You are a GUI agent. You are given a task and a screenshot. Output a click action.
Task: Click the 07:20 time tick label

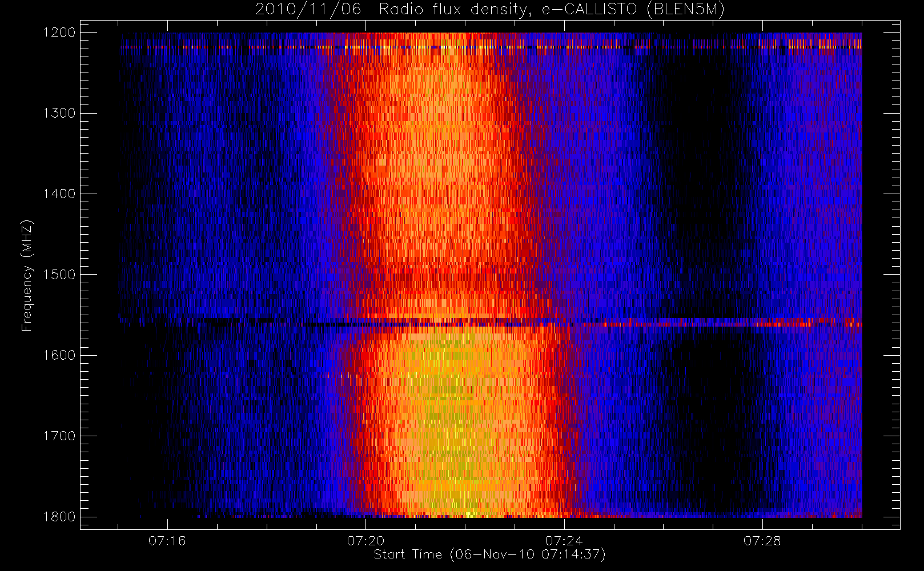pyautogui.click(x=365, y=540)
